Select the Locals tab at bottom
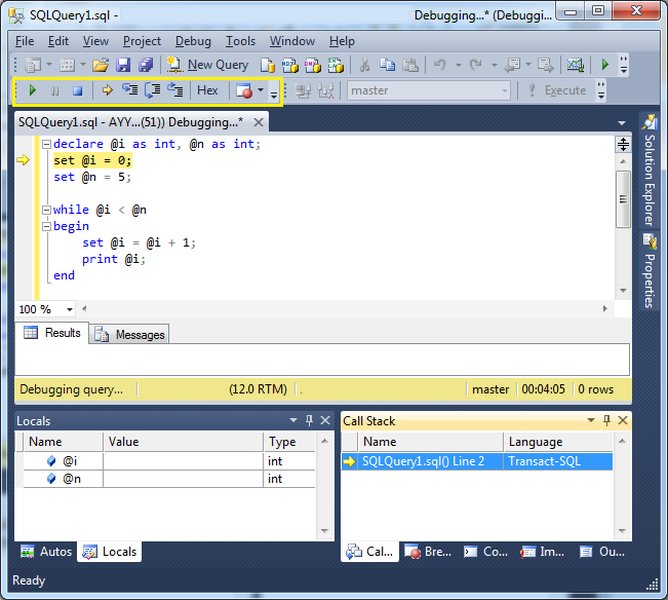The height and width of the screenshot is (600, 668). coord(109,551)
